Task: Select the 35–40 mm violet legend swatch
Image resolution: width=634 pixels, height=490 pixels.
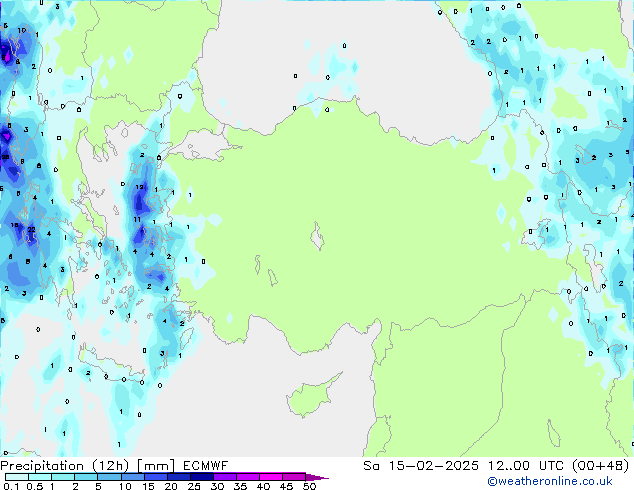Action: [247, 477]
